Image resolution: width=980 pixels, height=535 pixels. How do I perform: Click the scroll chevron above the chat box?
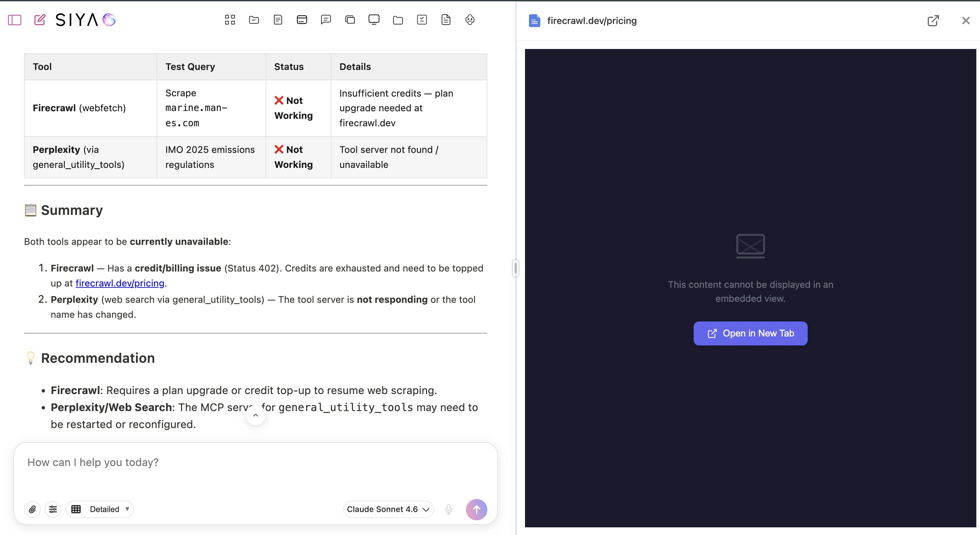pyautogui.click(x=256, y=415)
